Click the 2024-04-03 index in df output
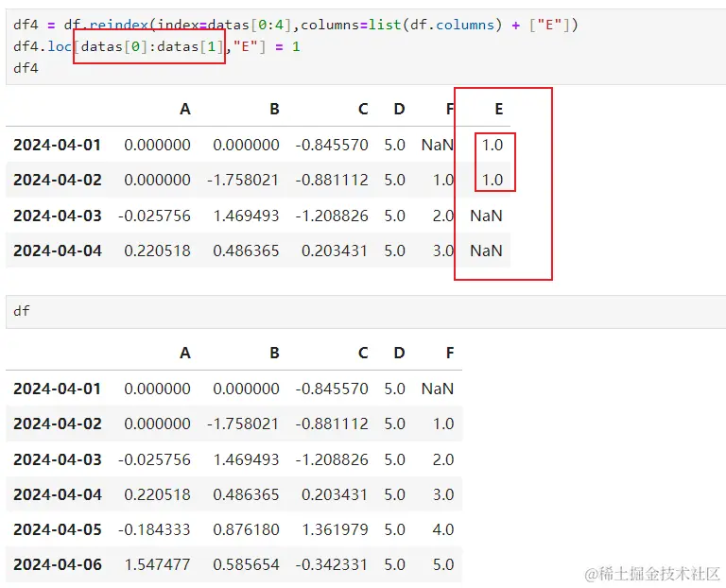The image size is (726, 588). coord(58,459)
